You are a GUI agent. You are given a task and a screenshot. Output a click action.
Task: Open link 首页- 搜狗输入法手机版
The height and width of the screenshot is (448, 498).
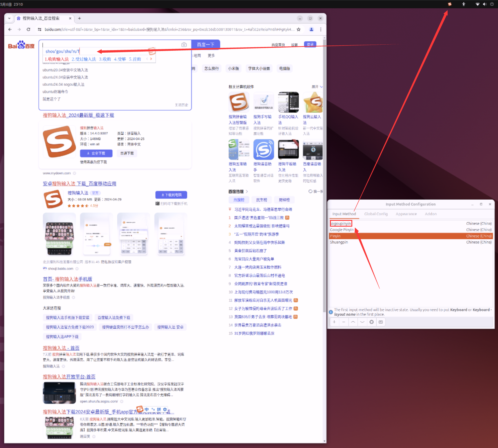pyautogui.click(x=68, y=279)
